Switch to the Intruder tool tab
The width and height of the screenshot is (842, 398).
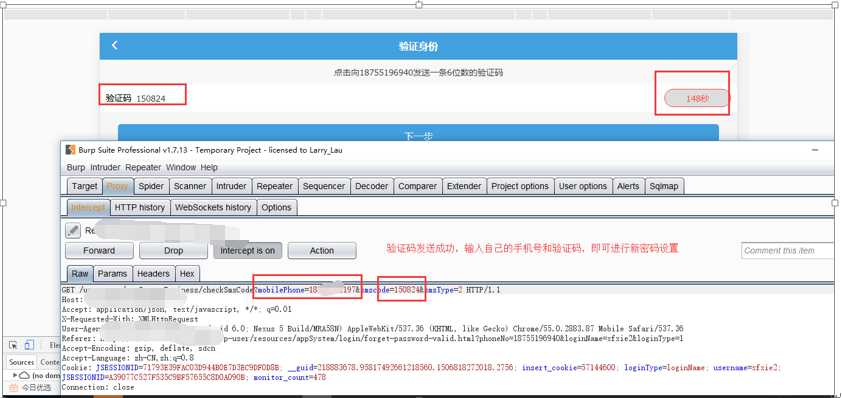point(231,186)
